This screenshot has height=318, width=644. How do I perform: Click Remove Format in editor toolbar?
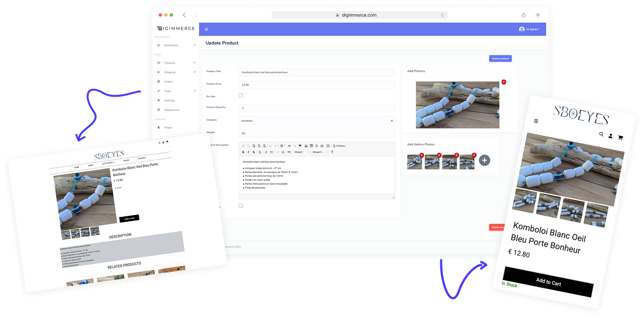(260, 152)
